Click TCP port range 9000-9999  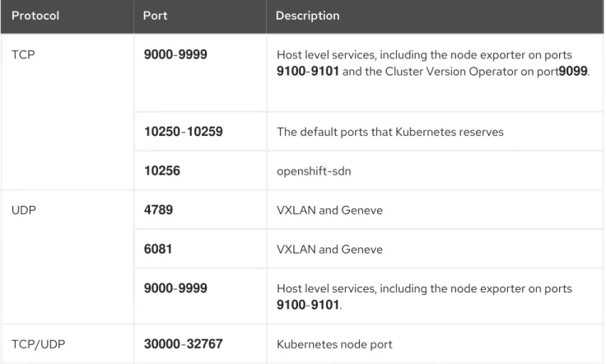(x=175, y=54)
